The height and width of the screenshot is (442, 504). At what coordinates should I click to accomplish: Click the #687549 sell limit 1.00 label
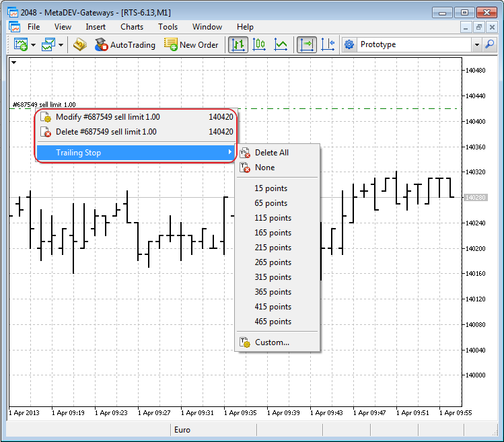44,104
